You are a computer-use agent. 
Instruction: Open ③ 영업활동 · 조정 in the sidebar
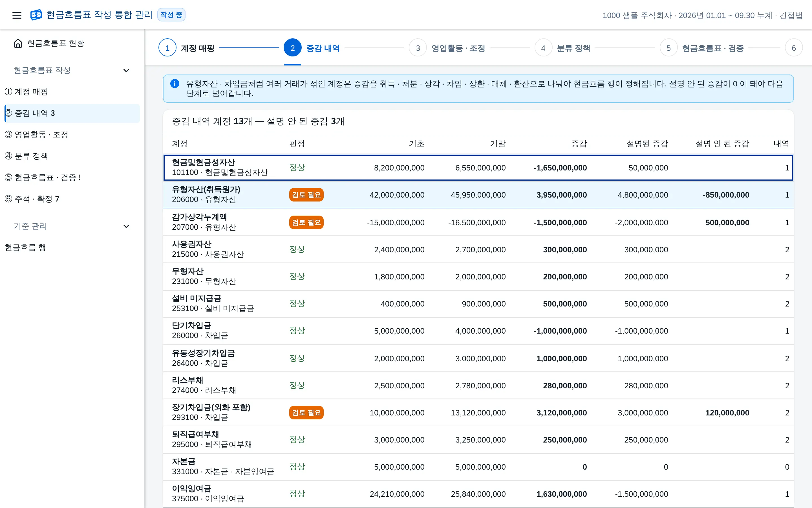[72, 135]
